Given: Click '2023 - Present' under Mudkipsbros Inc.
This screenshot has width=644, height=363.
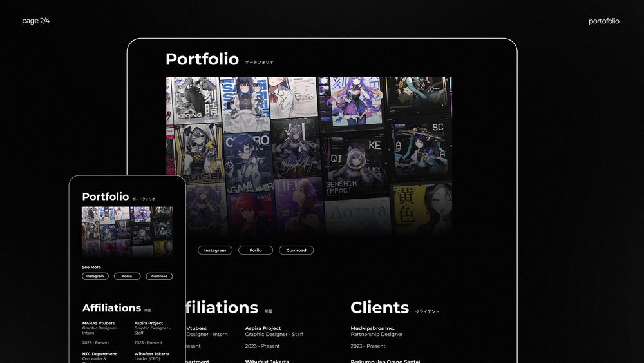Looking at the screenshot, I should 368,346.
